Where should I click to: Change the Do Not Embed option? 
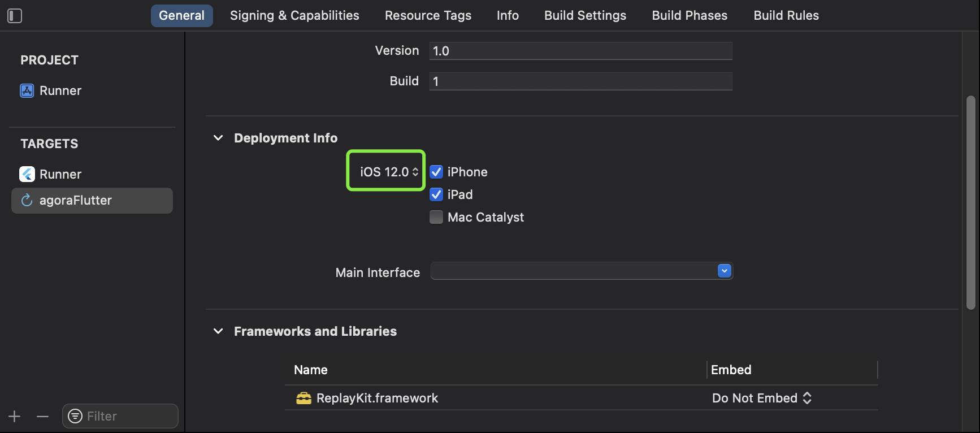point(762,398)
